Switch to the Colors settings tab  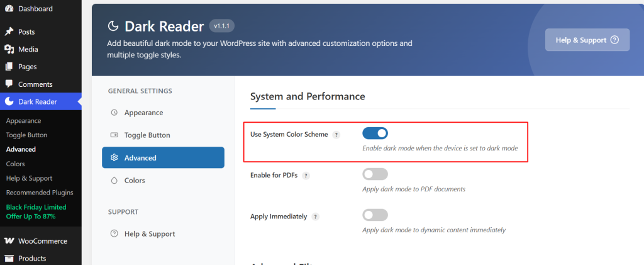point(163,181)
